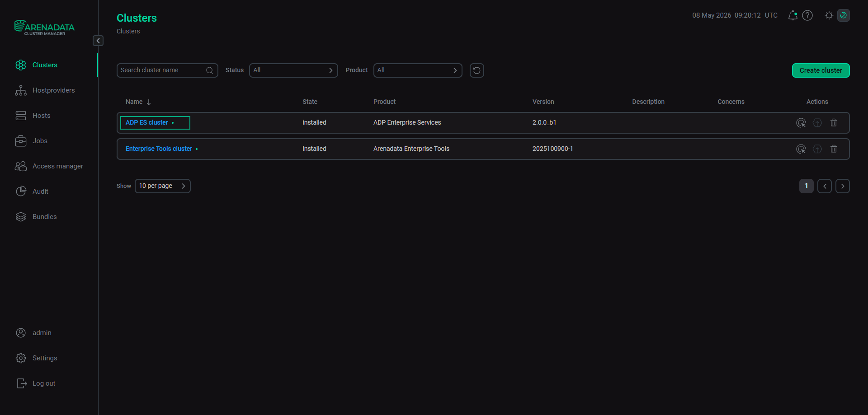
Task: Click the search magnifier icon
Action: pyautogui.click(x=210, y=70)
